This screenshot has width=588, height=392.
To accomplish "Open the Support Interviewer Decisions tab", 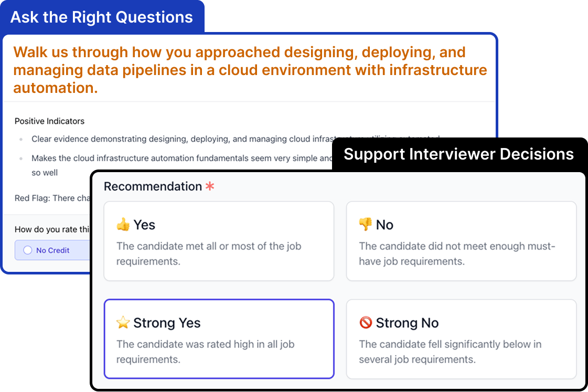I will 458,154.
